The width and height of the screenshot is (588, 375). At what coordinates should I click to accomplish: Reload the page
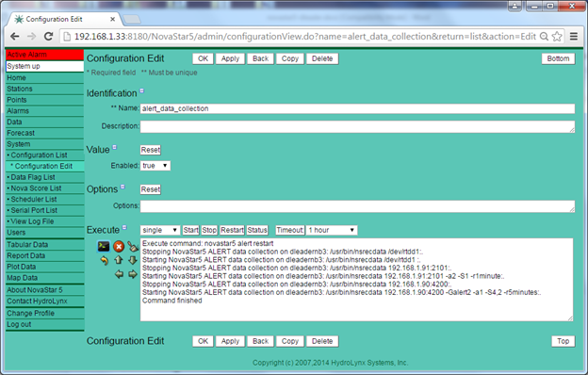click(x=48, y=37)
